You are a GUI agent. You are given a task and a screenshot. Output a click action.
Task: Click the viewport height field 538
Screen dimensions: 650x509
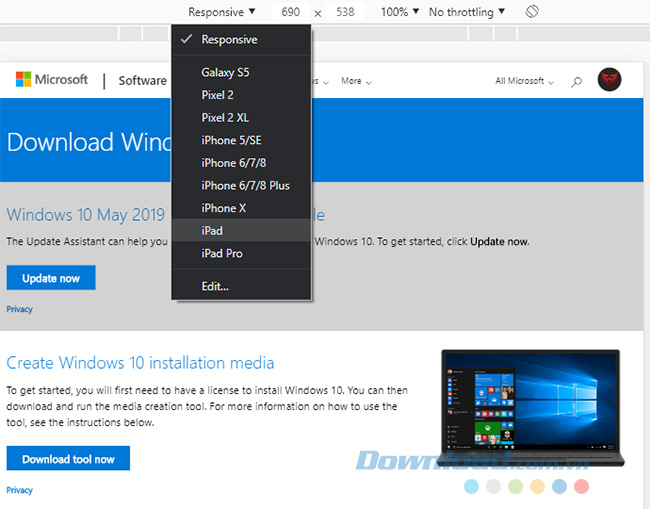click(345, 12)
